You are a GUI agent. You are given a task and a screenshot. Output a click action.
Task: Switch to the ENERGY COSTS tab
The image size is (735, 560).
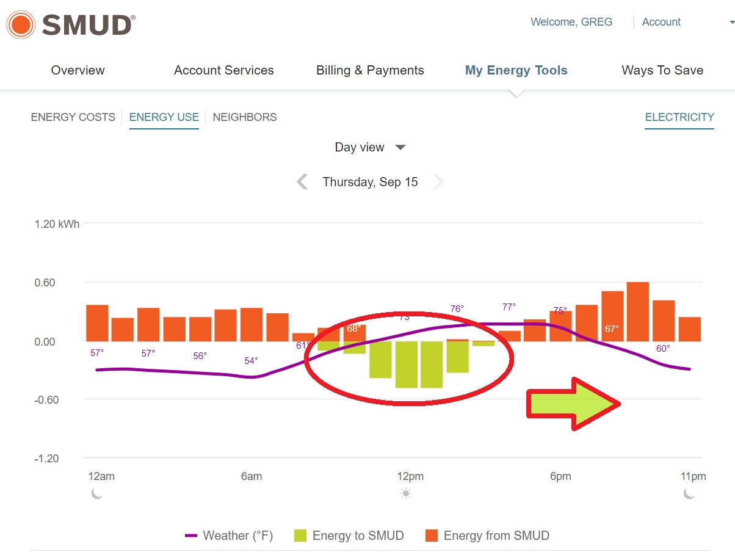73,117
